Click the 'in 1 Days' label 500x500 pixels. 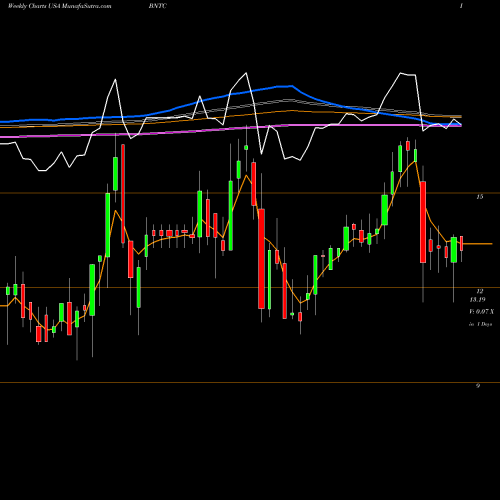pos(481,324)
